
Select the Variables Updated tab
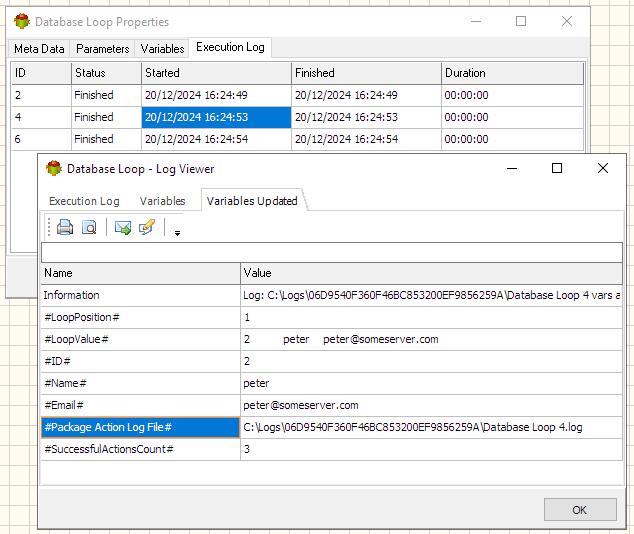point(252,201)
